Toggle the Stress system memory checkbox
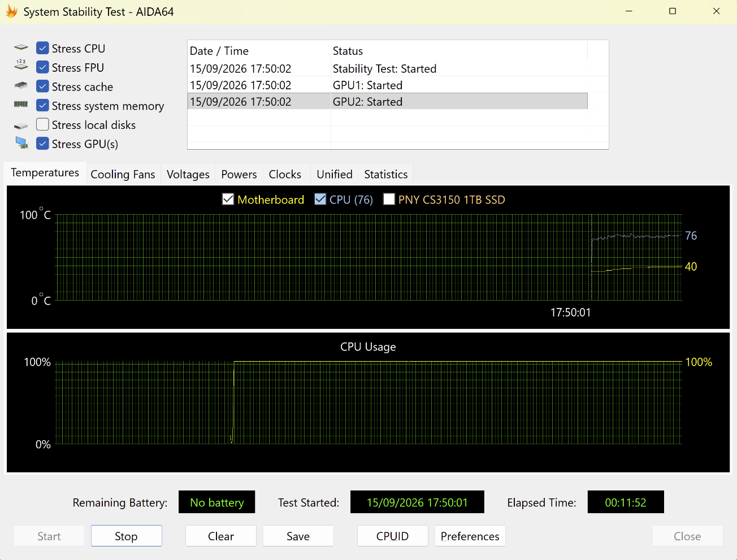The image size is (737, 560). (42, 106)
